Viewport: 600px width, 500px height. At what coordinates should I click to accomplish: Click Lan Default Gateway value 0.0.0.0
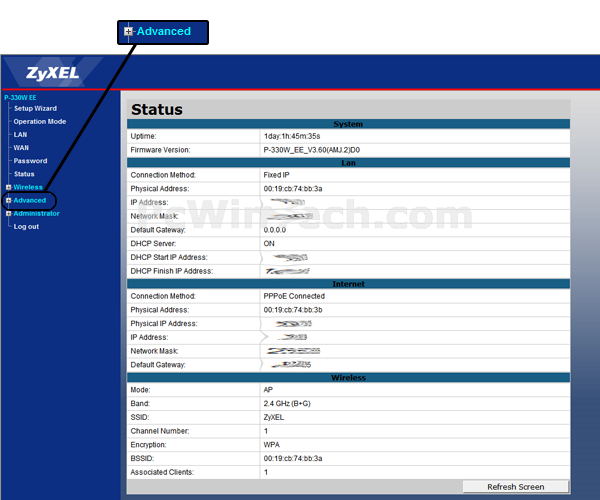click(274, 230)
